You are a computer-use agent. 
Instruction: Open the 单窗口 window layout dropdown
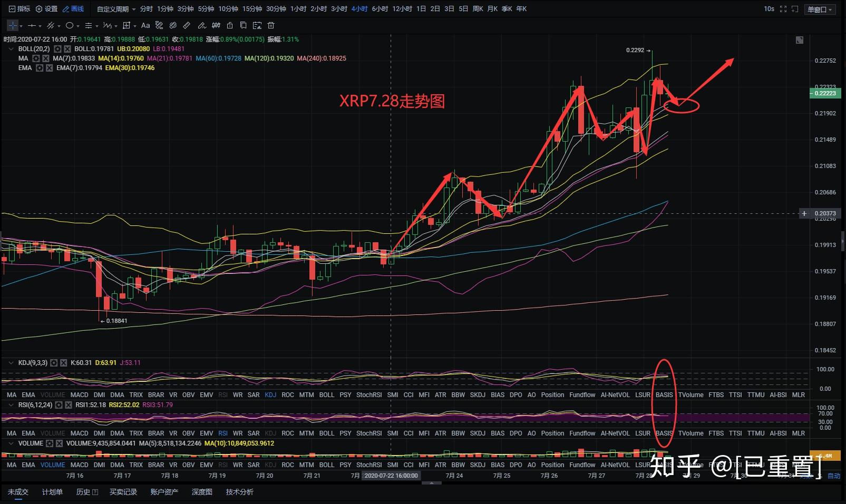(x=820, y=9)
